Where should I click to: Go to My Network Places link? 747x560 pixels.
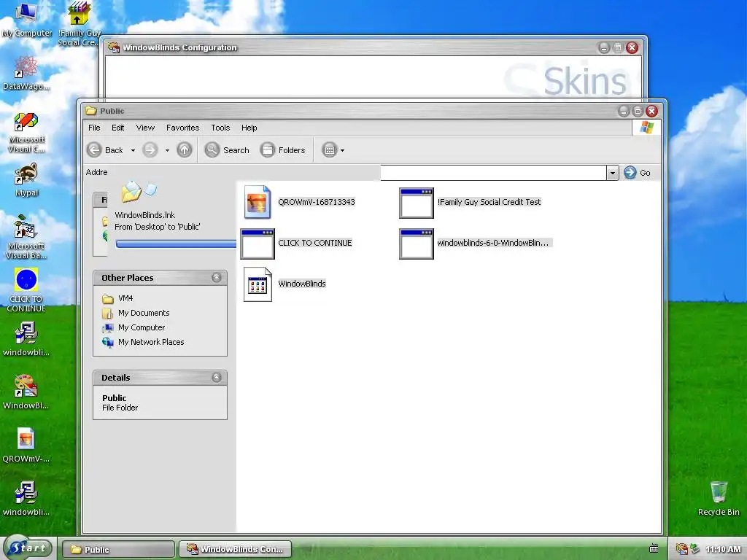[144, 342]
